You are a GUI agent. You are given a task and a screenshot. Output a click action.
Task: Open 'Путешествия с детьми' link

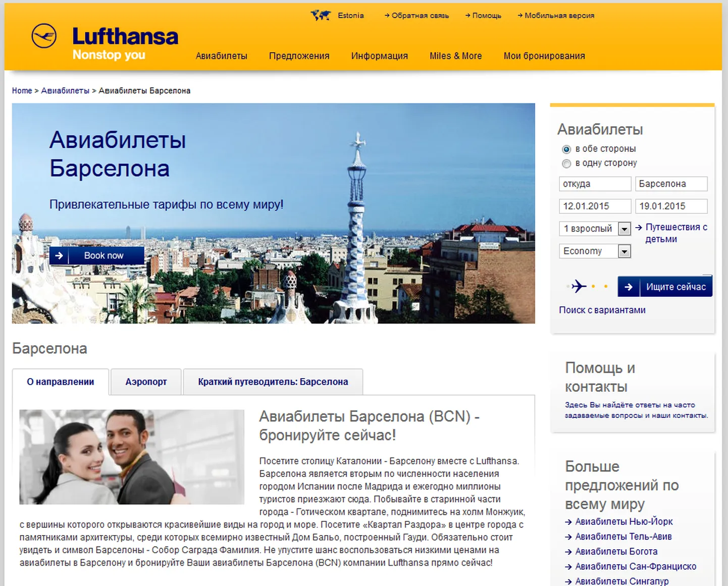coord(676,233)
